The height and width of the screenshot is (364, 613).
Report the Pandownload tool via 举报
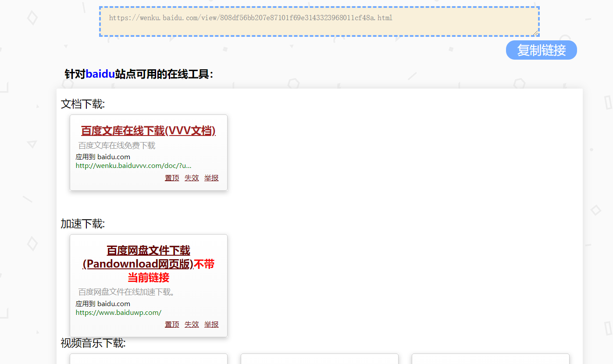pyautogui.click(x=211, y=324)
